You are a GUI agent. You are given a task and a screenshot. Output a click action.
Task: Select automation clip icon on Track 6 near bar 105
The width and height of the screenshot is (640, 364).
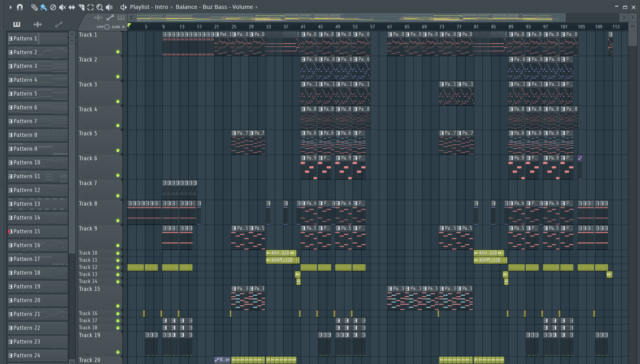click(580, 158)
